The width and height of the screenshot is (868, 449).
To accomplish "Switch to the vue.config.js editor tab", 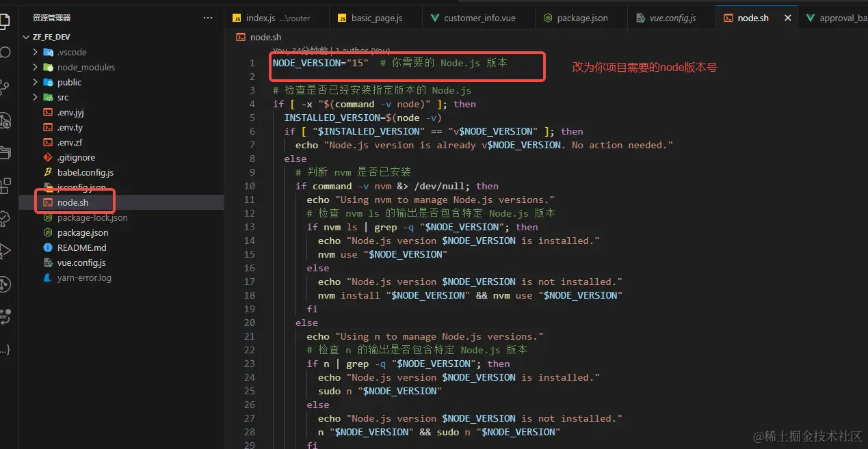I will coord(672,18).
